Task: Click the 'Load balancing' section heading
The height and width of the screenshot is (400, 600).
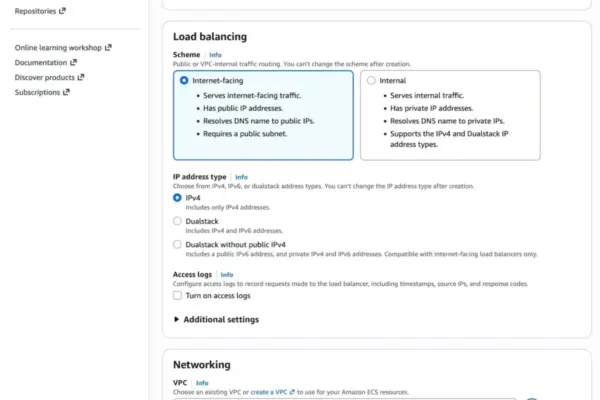Action: tap(210, 37)
